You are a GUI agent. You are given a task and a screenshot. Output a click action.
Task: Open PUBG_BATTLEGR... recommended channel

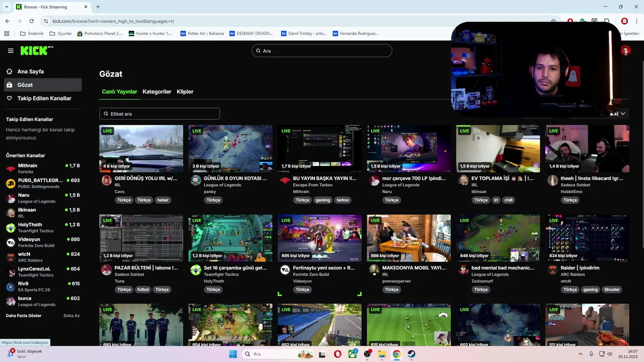(x=42, y=183)
